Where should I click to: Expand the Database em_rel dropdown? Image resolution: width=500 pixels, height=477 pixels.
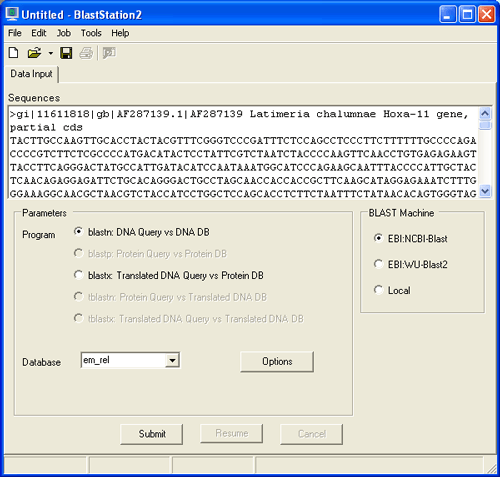(172, 360)
